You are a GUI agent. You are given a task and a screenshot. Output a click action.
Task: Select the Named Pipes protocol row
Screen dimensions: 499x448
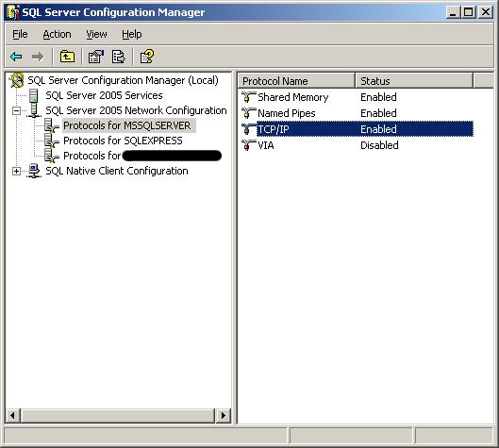click(x=358, y=113)
